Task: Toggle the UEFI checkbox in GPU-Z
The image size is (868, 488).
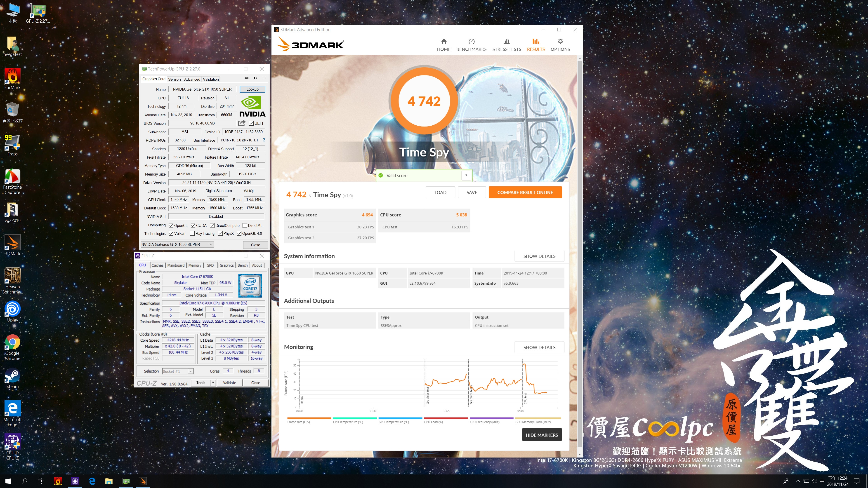Action: coord(251,123)
